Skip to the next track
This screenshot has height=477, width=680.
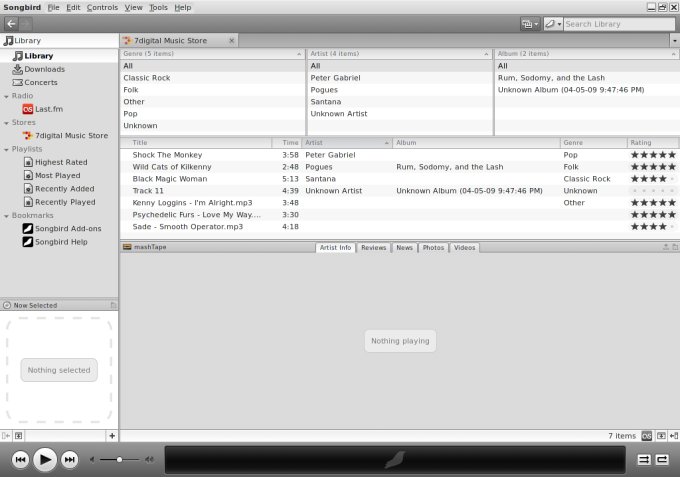(x=69, y=459)
